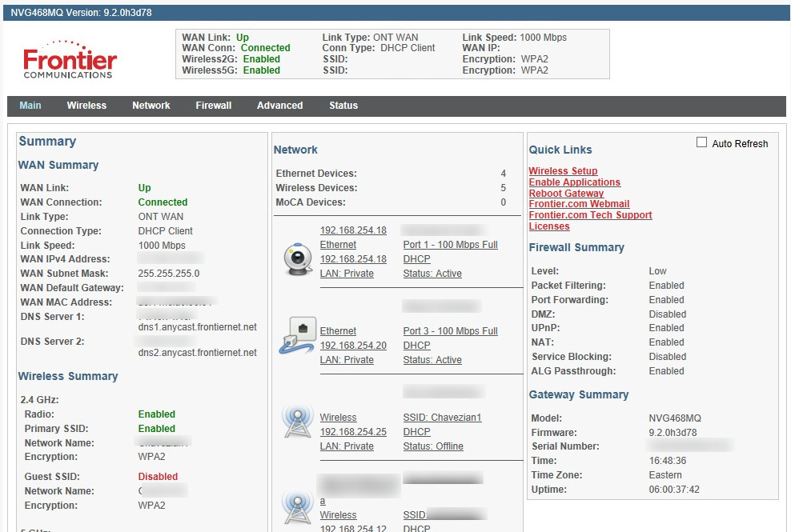Click the 192.168.254.20 IP link
Viewport: 791px width, 532px height.
[353, 346]
